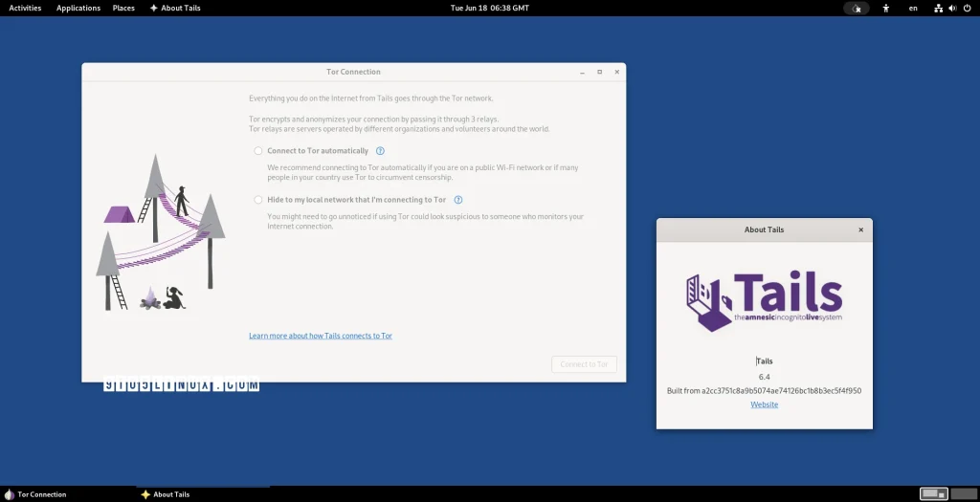This screenshot has width=980, height=502.
Task: Open the Activities overview
Action: (x=25, y=8)
